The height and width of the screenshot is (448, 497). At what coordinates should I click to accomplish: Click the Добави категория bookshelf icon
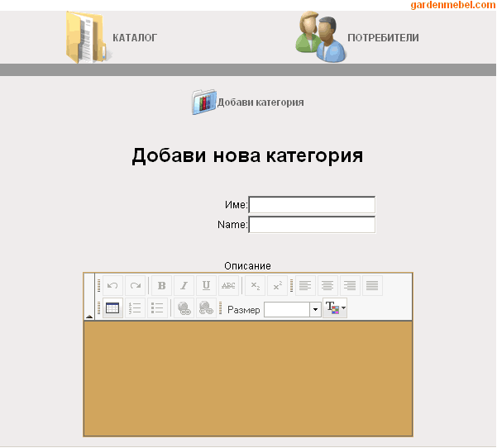pyautogui.click(x=204, y=102)
